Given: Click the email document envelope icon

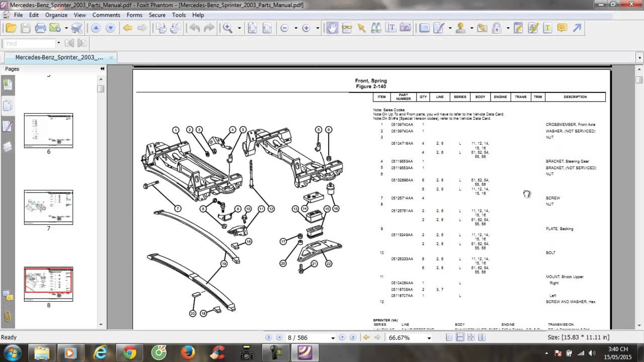Looking at the screenshot, I should pyautogui.click(x=55, y=28).
